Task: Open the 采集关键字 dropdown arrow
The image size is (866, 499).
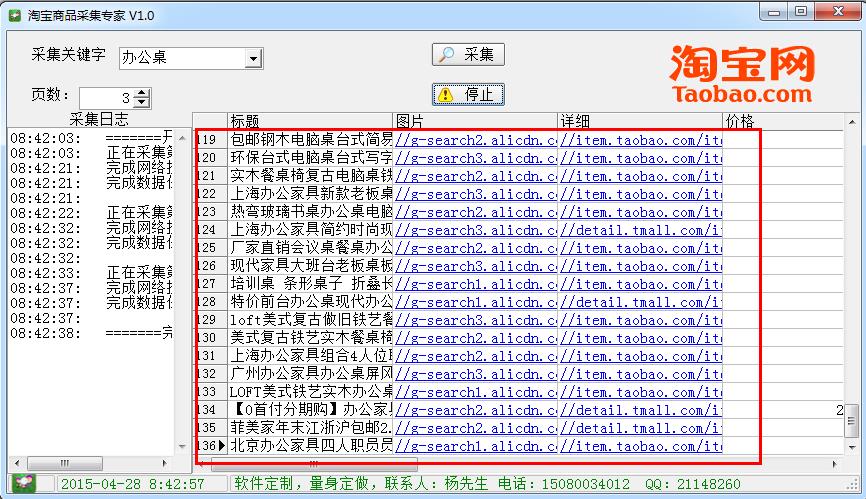Action: tap(253, 59)
